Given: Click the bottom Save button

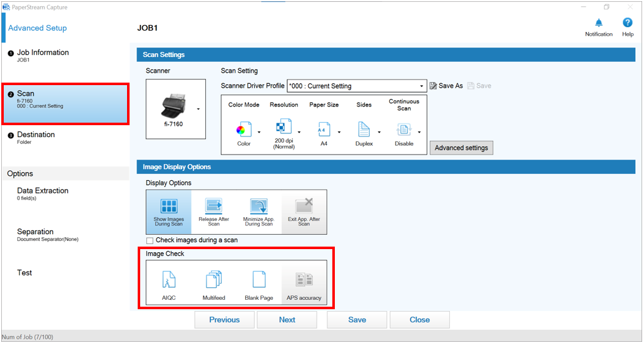Looking at the screenshot, I should tap(357, 320).
